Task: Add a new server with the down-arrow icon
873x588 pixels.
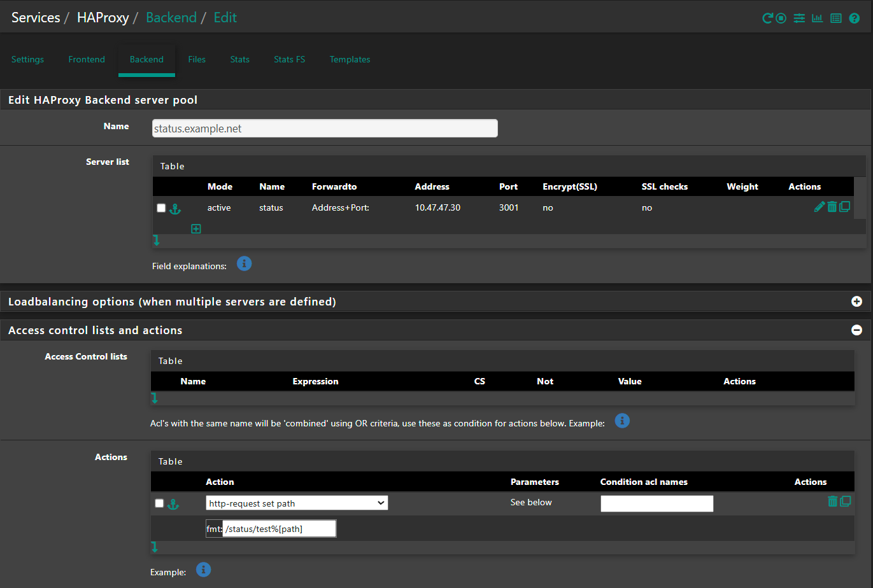Action: click(x=156, y=241)
